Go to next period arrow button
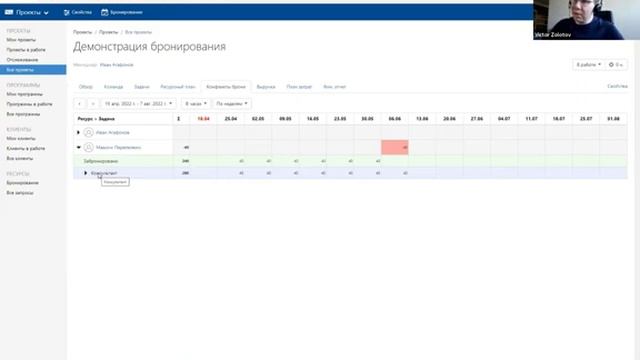Viewport: 640px width, 360px height. [93, 104]
